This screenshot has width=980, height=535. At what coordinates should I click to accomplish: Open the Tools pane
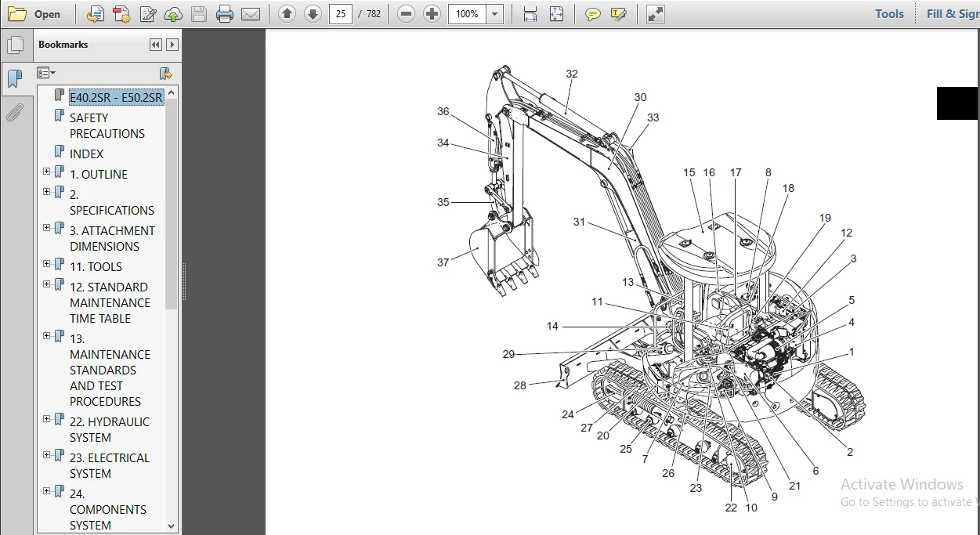pyautogui.click(x=889, y=14)
